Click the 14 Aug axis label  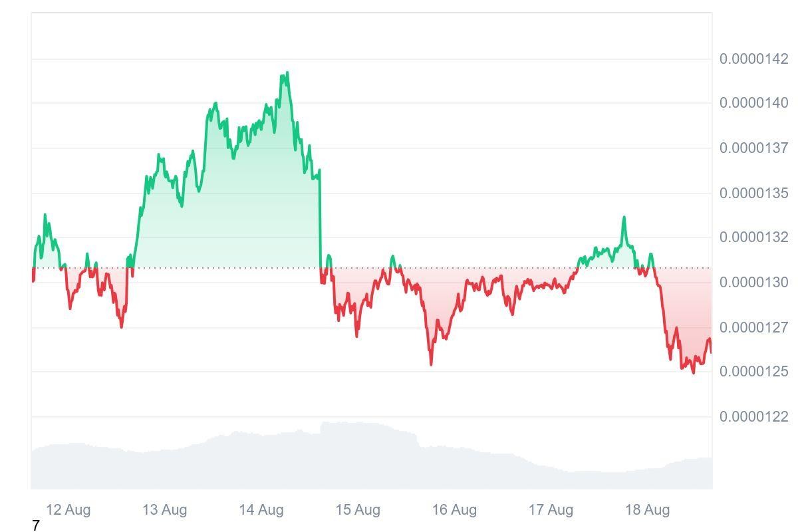click(x=261, y=510)
